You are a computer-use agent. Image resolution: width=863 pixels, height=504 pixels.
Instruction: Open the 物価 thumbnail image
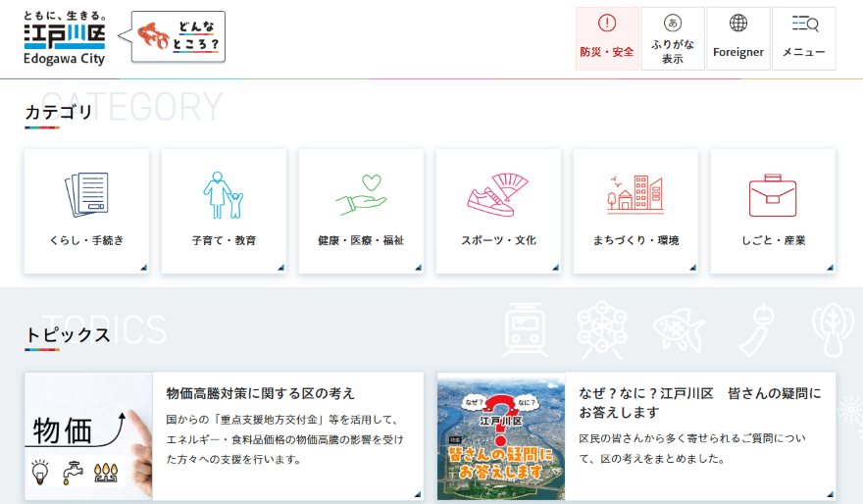(x=88, y=436)
